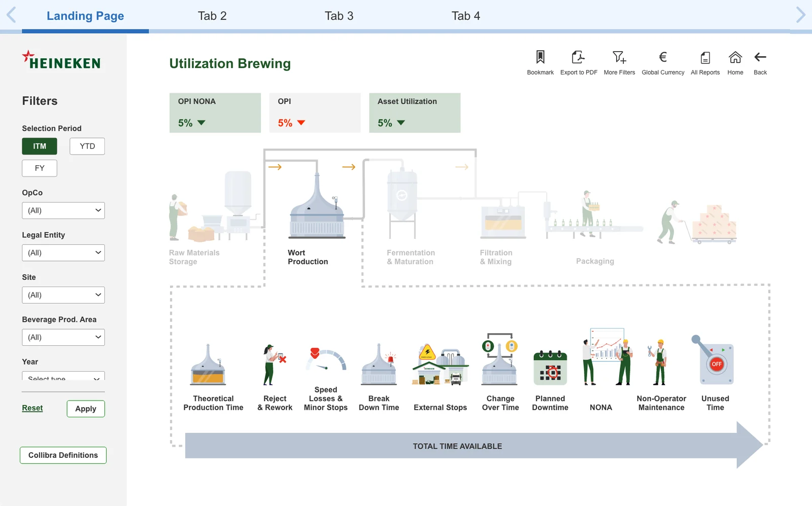The width and height of the screenshot is (812, 506).
Task: Select the Change Over Time icon
Action: point(500,359)
